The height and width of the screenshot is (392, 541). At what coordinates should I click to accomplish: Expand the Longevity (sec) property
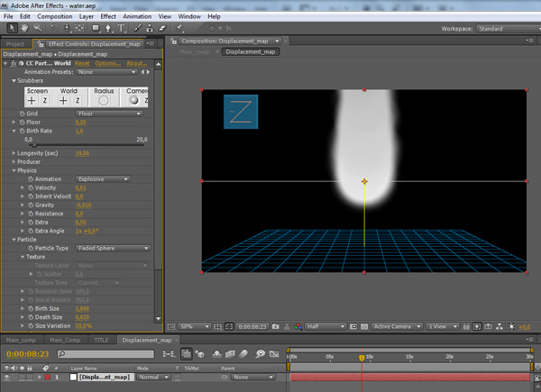pos(14,153)
